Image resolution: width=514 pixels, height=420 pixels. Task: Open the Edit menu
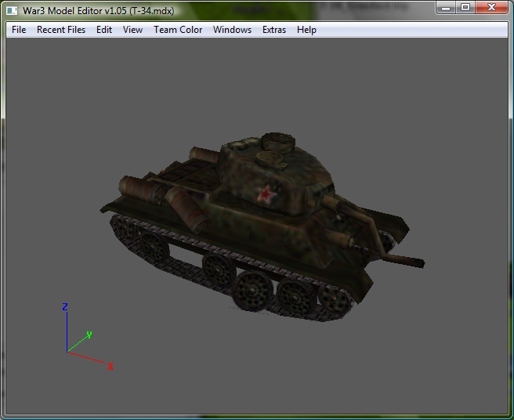[104, 30]
